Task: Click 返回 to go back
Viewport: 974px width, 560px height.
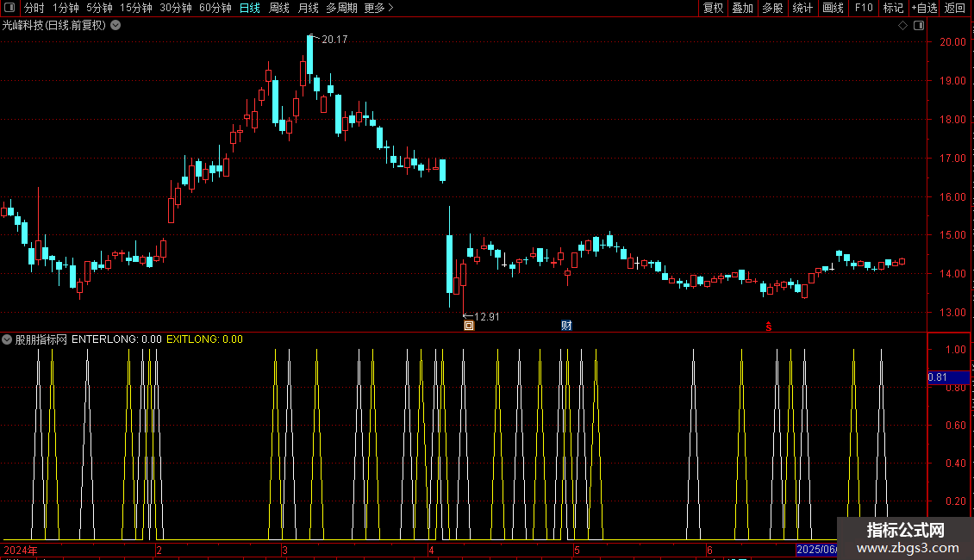Action: tap(955, 8)
